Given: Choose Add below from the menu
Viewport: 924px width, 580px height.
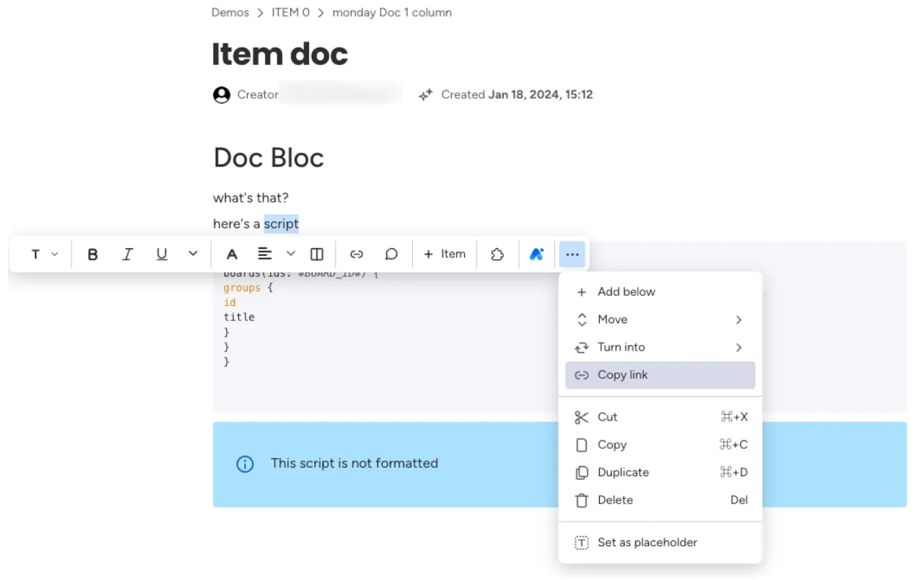Looking at the screenshot, I should point(660,292).
